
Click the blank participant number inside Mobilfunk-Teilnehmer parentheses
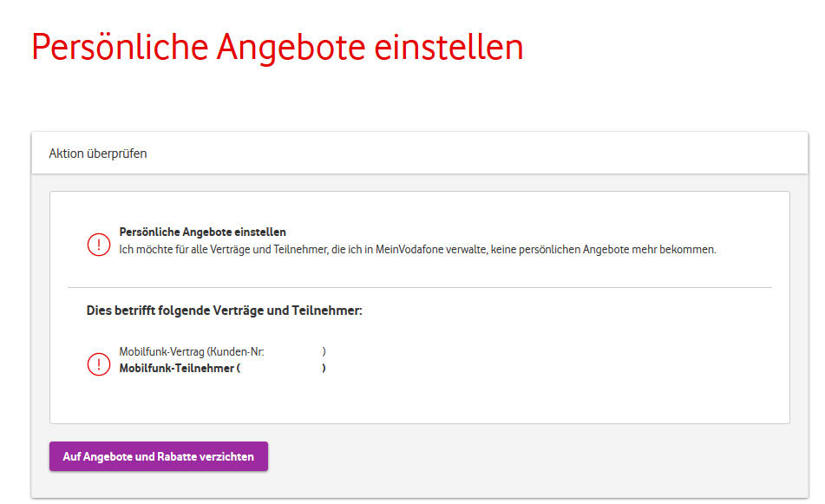(280, 368)
